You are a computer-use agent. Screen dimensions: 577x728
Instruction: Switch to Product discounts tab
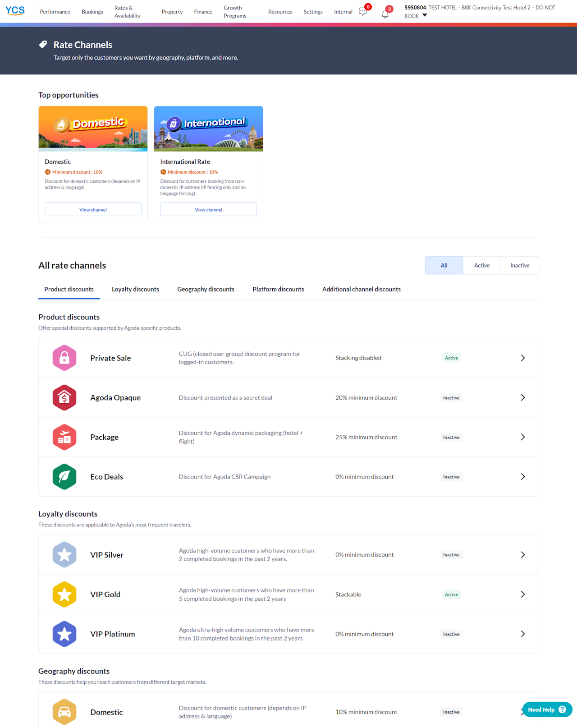click(69, 289)
